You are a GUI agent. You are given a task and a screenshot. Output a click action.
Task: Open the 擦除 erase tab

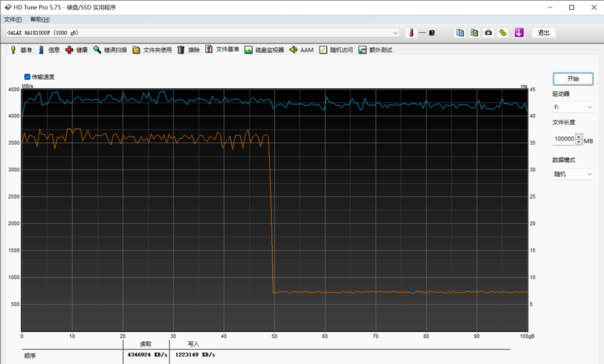189,50
